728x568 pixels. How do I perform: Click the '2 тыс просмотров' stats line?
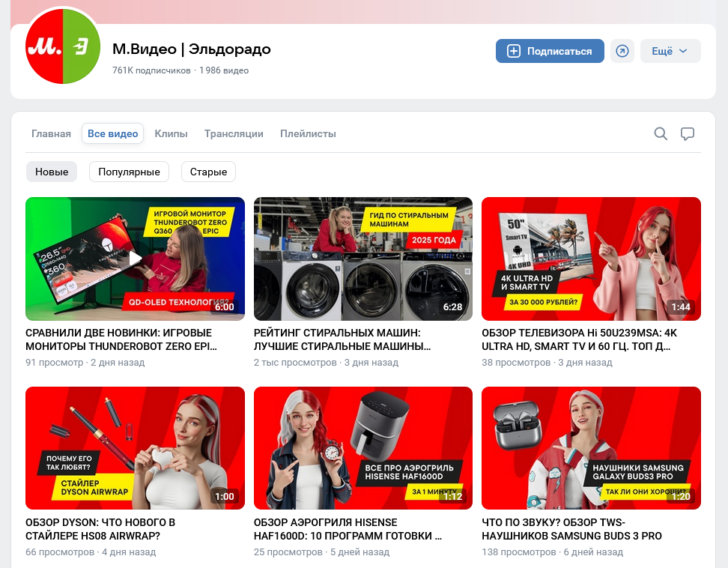(x=326, y=363)
